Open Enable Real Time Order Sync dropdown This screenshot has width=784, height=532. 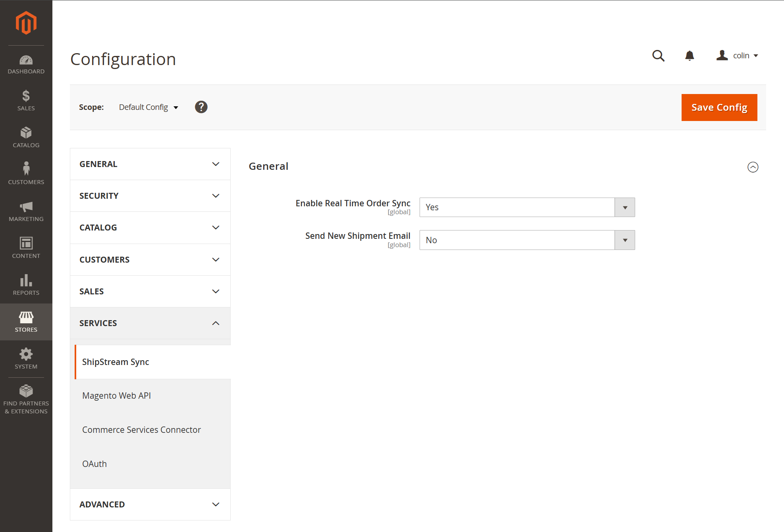(x=527, y=207)
